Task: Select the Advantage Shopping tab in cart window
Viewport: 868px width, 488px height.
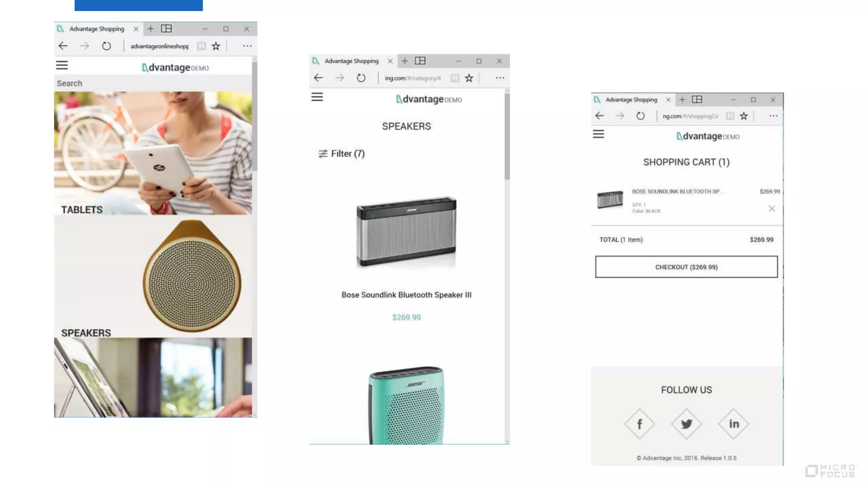Action: [x=631, y=100]
